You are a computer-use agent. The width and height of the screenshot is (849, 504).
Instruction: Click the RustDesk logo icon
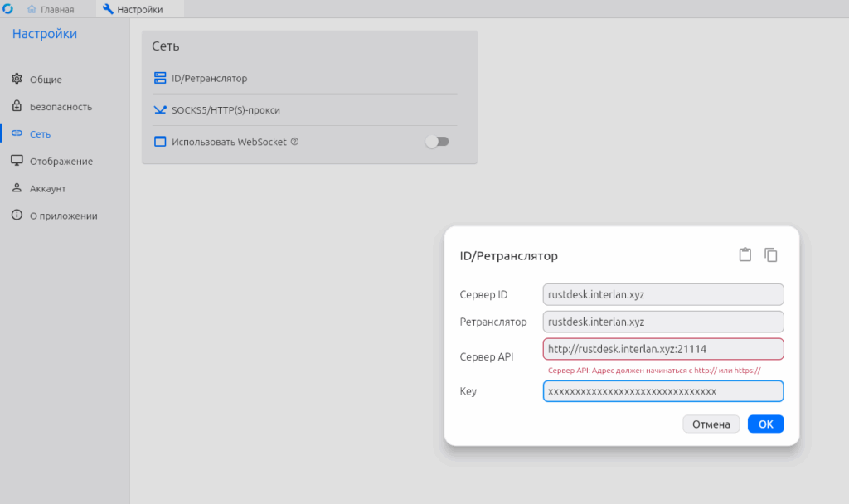pos(8,9)
